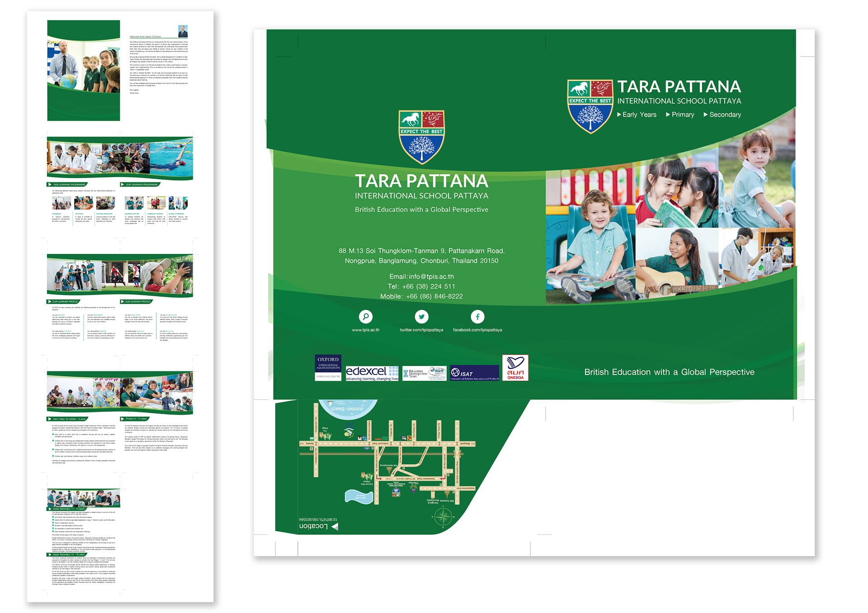Click the triangle bullet before Primary

(668, 115)
